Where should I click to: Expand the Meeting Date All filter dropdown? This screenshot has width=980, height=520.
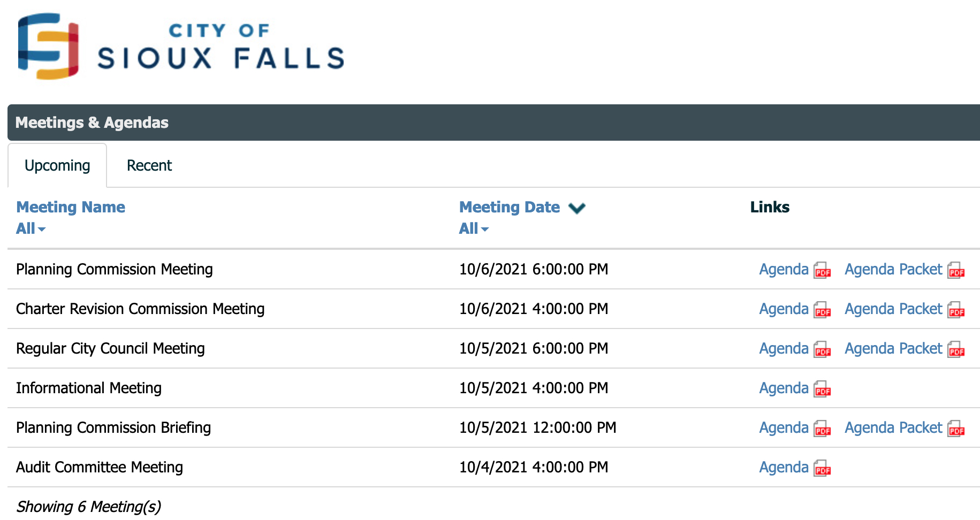[474, 228]
